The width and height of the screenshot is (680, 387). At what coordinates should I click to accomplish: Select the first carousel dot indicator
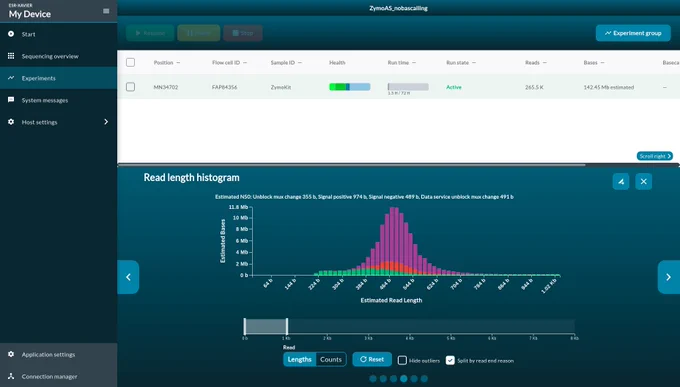(x=373, y=379)
